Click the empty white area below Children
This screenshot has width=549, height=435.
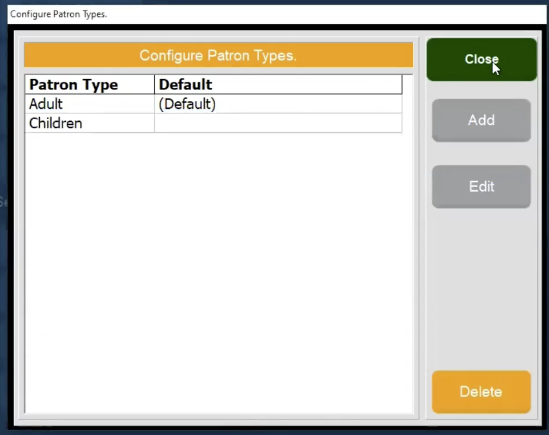219,273
